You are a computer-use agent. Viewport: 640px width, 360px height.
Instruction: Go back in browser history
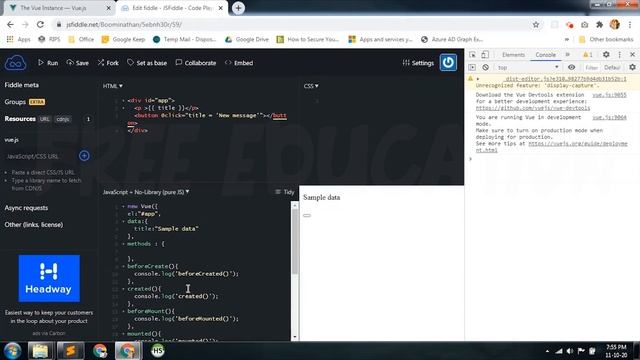coord(10,24)
